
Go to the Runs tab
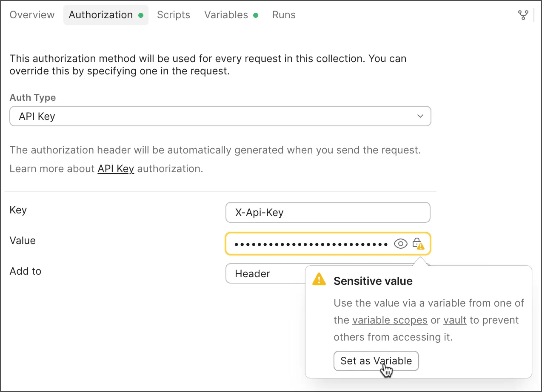[284, 15]
